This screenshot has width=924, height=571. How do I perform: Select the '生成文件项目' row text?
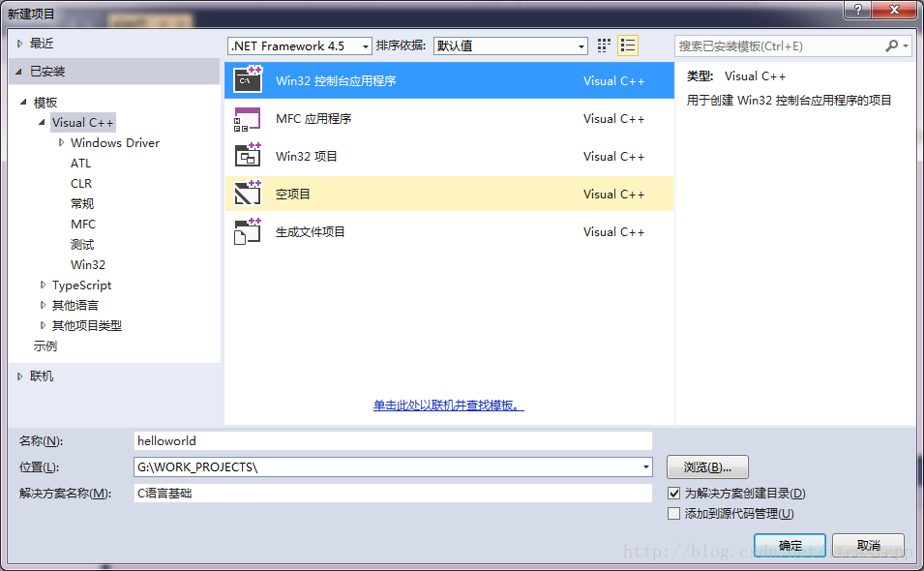(310, 231)
